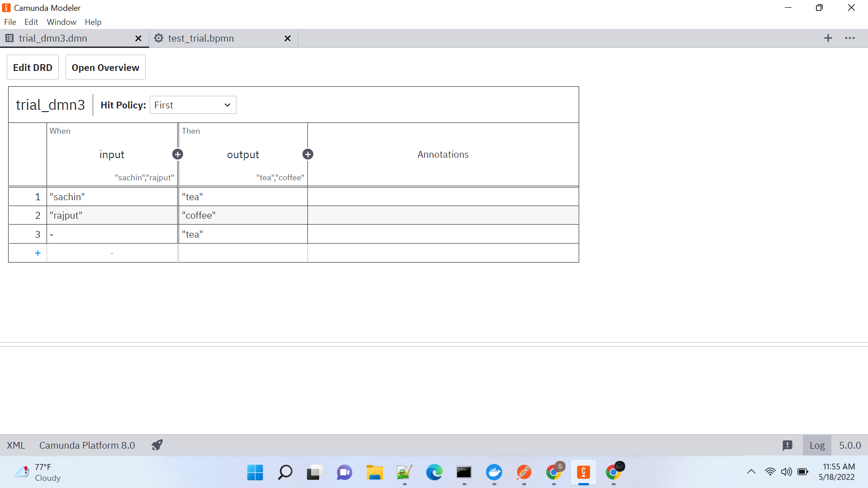Click the Open Overview button
868x488 pixels.
[105, 67]
